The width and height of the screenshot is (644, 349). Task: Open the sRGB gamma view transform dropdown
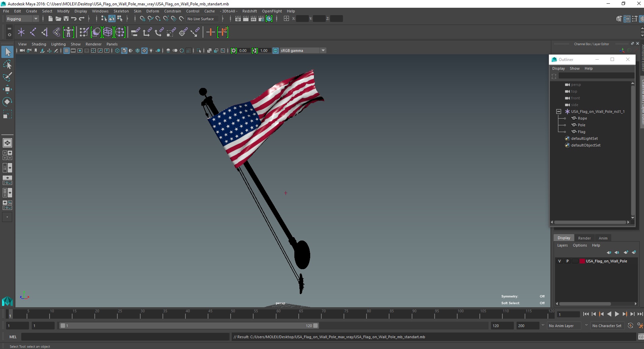point(303,51)
